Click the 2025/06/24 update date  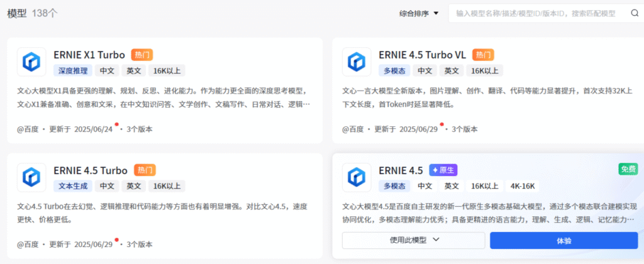93,129
